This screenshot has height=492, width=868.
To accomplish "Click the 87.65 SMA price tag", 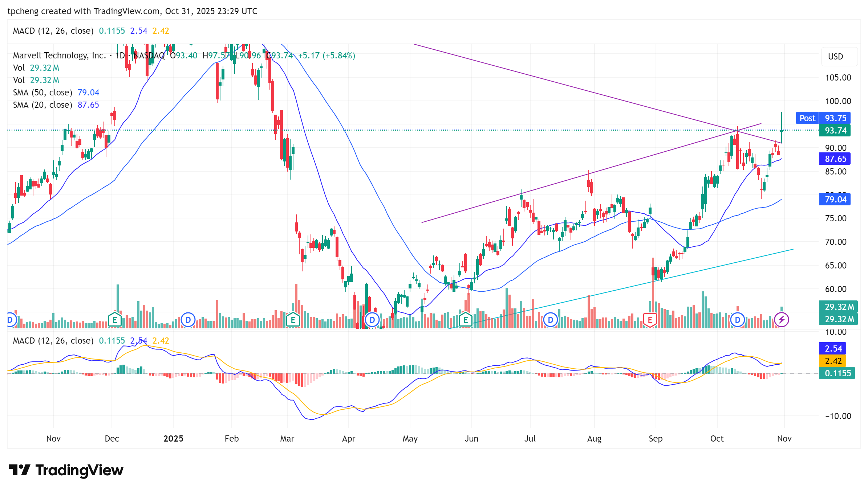I will pyautogui.click(x=835, y=159).
